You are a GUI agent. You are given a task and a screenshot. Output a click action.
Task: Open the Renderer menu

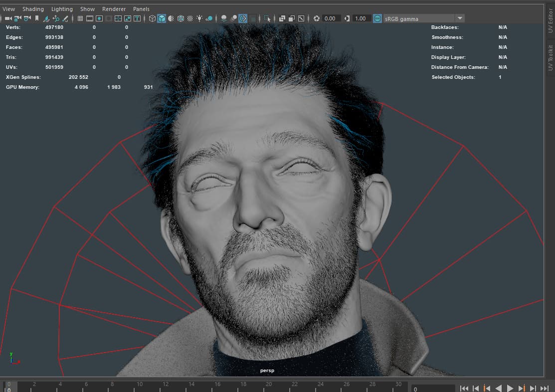[x=114, y=9]
